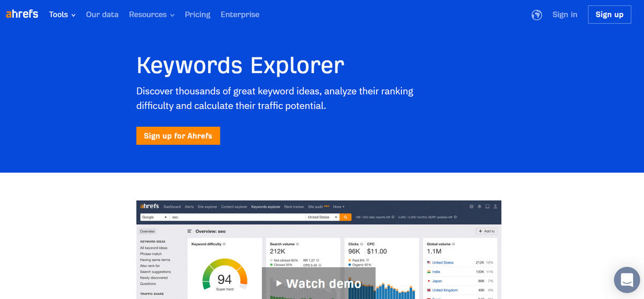
Task: Click the keyword input field containing seo
Action: pos(237,217)
